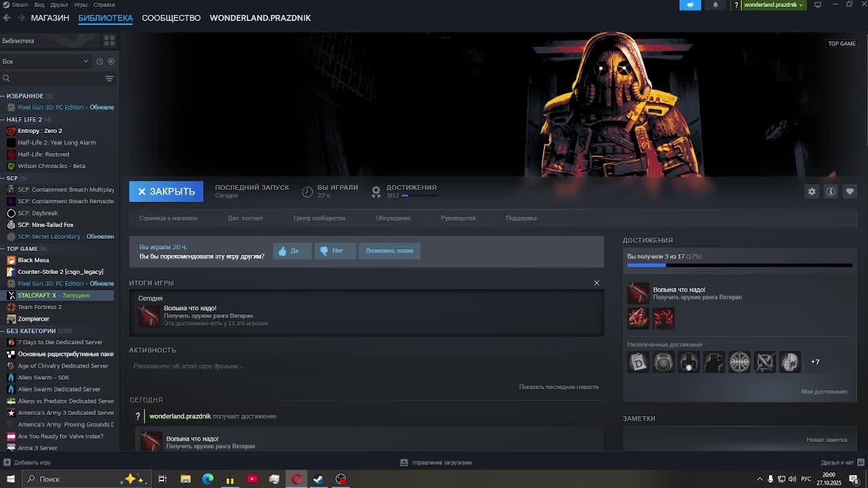
Task: Add game to favorites heart icon
Action: pos(850,192)
